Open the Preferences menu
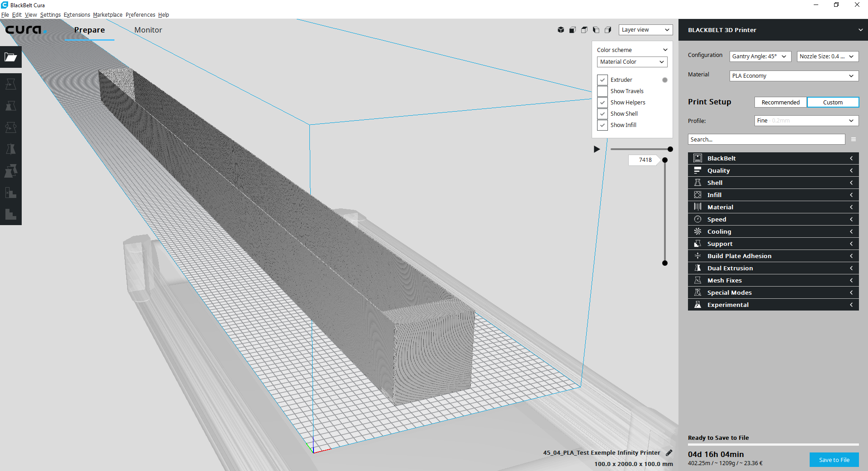 [140, 15]
